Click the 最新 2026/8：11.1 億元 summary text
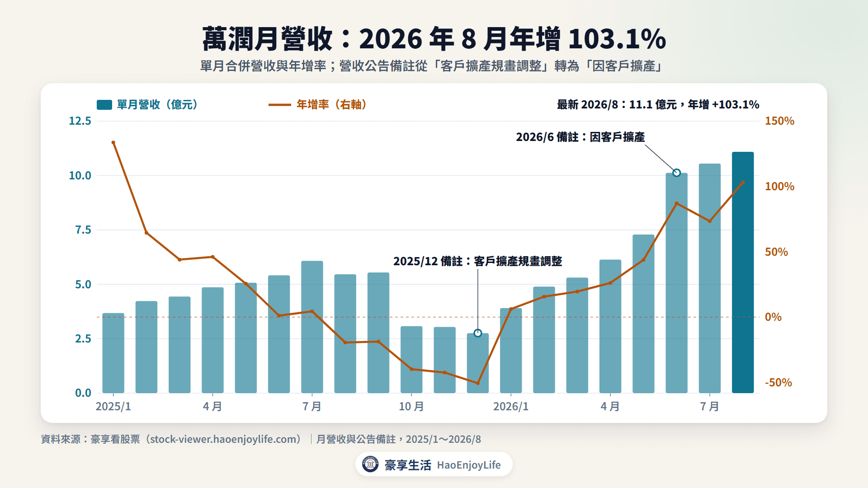Viewport: 868px width, 488px height. tap(658, 105)
